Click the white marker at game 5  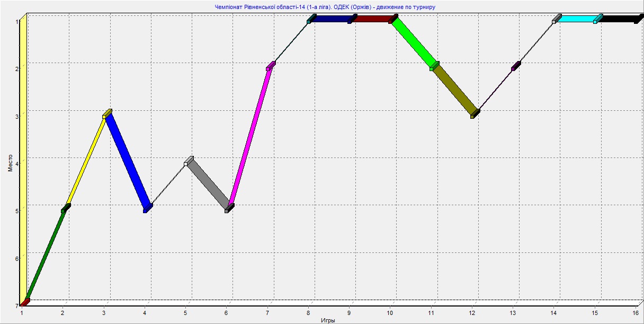click(x=186, y=164)
